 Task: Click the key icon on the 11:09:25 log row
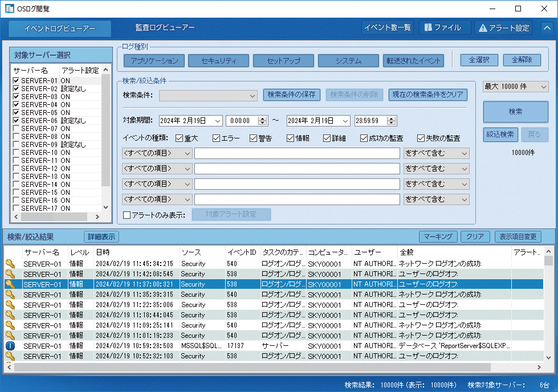10,325
